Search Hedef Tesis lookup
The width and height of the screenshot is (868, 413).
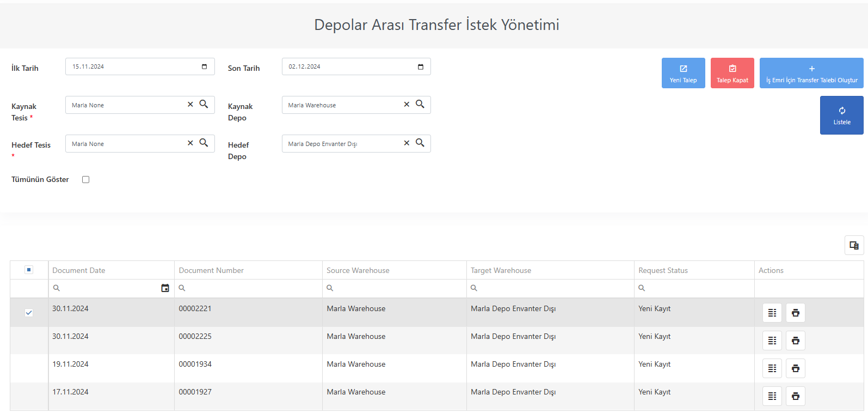pyautogui.click(x=204, y=143)
